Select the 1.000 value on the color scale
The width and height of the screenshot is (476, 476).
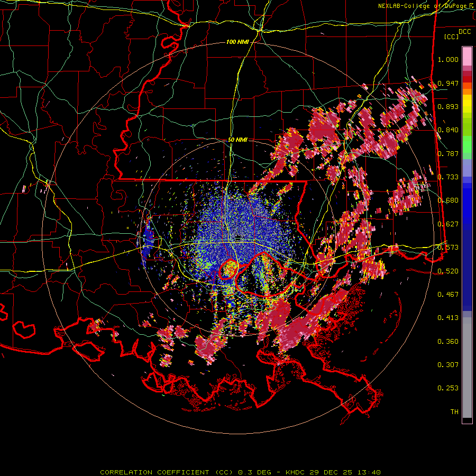448,59
